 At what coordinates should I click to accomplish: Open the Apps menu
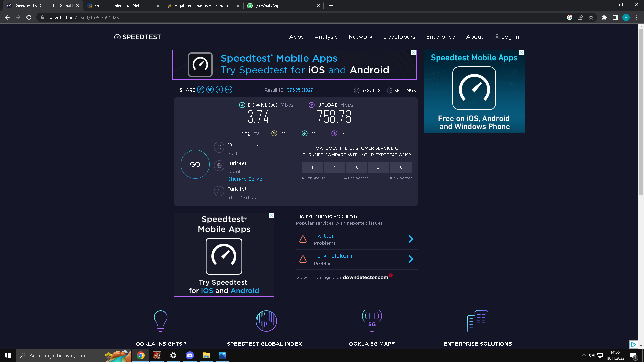tap(297, 37)
